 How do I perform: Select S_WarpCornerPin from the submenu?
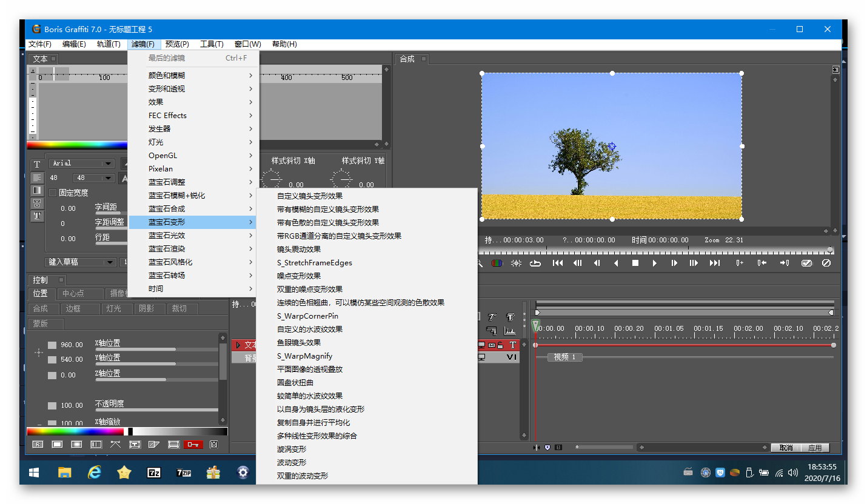pos(367,316)
